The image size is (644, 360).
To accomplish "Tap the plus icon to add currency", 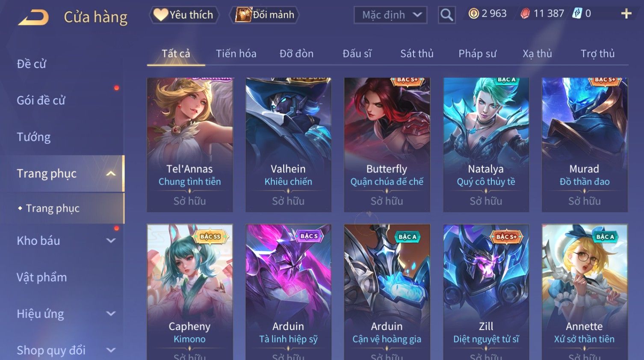I will click(626, 14).
